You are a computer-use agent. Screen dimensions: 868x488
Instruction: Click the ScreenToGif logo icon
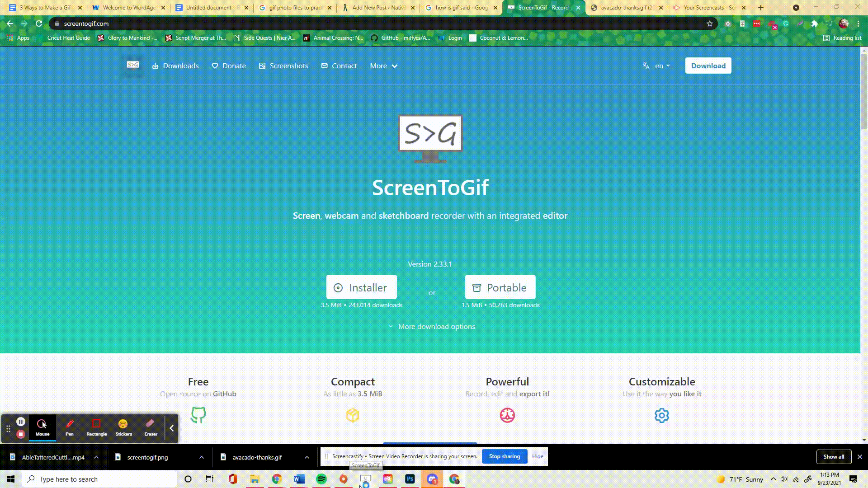pos(132,66)
